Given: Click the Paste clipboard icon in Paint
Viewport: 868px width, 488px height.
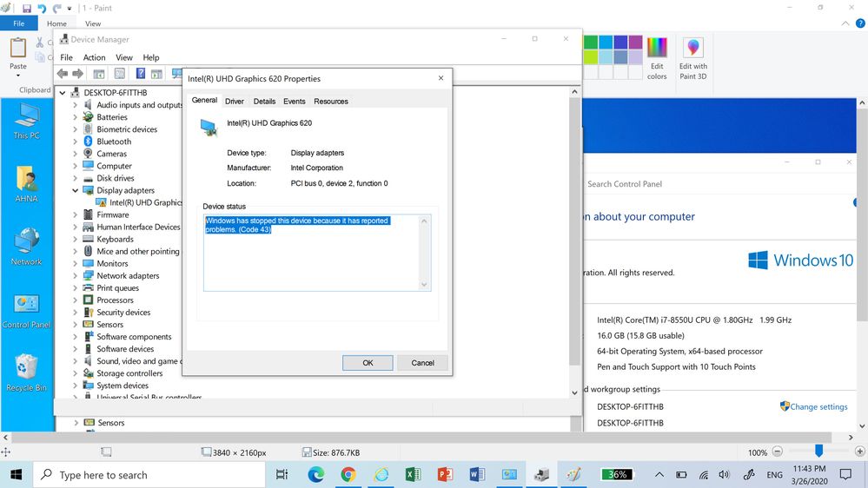Looking at the screenshot, I should point(18,48).
